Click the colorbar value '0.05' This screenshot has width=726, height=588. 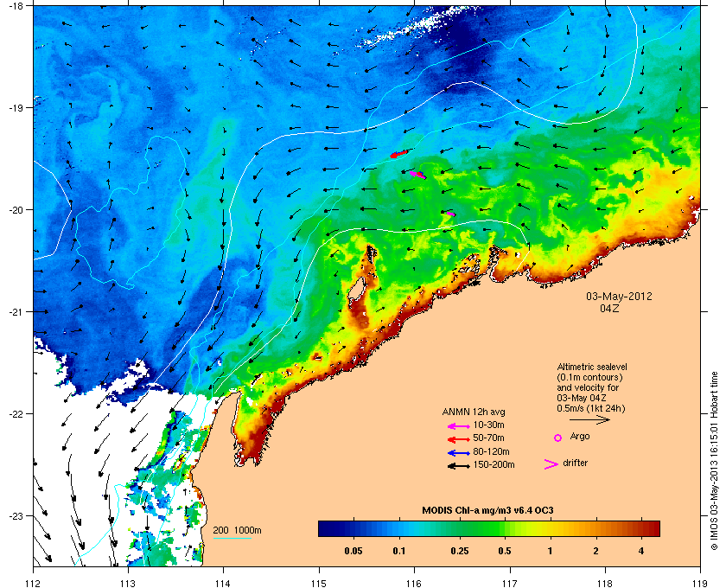(x=353, y=552)
